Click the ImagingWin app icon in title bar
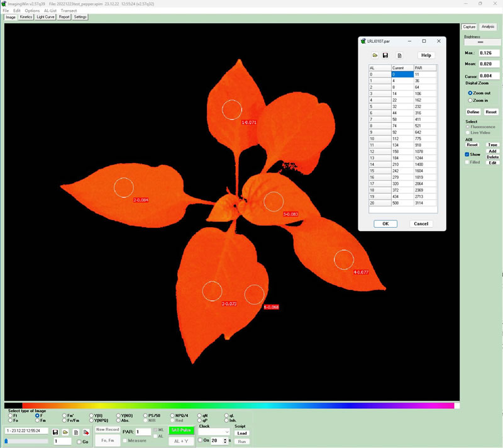The height and width of the screenshot is (448, 503). coord(4,4)
